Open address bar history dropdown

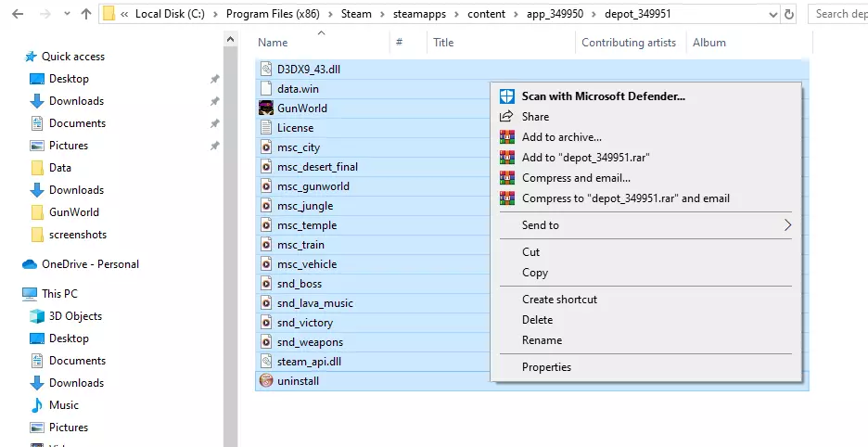click(773, 15)
